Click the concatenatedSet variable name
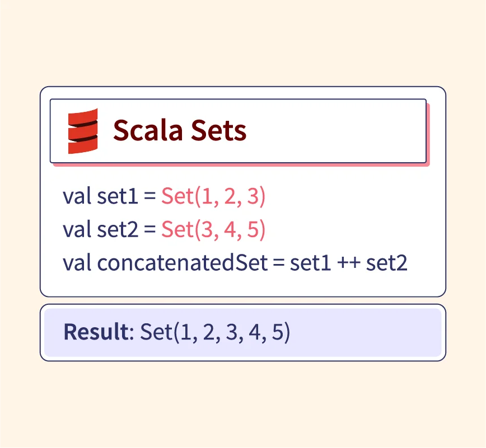 183,263
